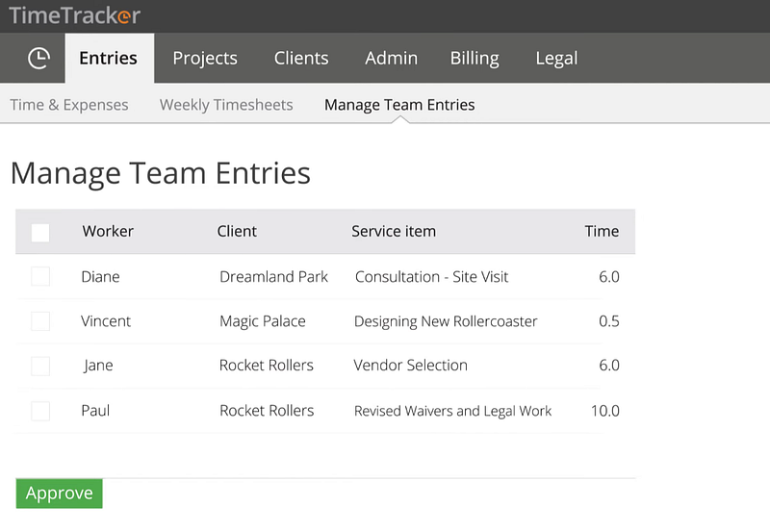Click the green Approve button
Image resolution: width=770 pixels, height=532 pixels.
pyautogui.click(x=60, y=494)
